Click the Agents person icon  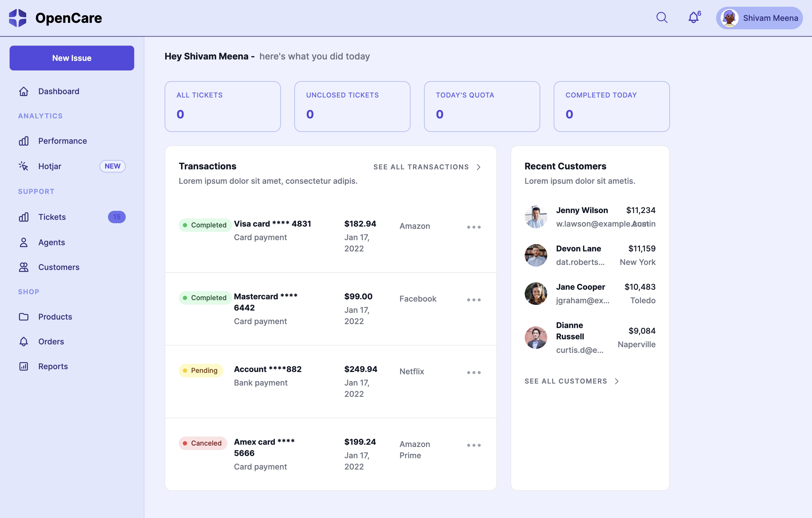point(24,242)
